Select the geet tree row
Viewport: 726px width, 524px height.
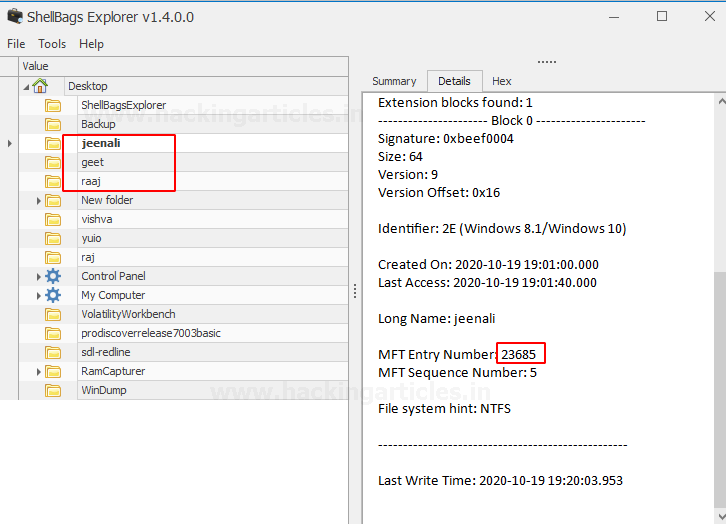point(213,162)
